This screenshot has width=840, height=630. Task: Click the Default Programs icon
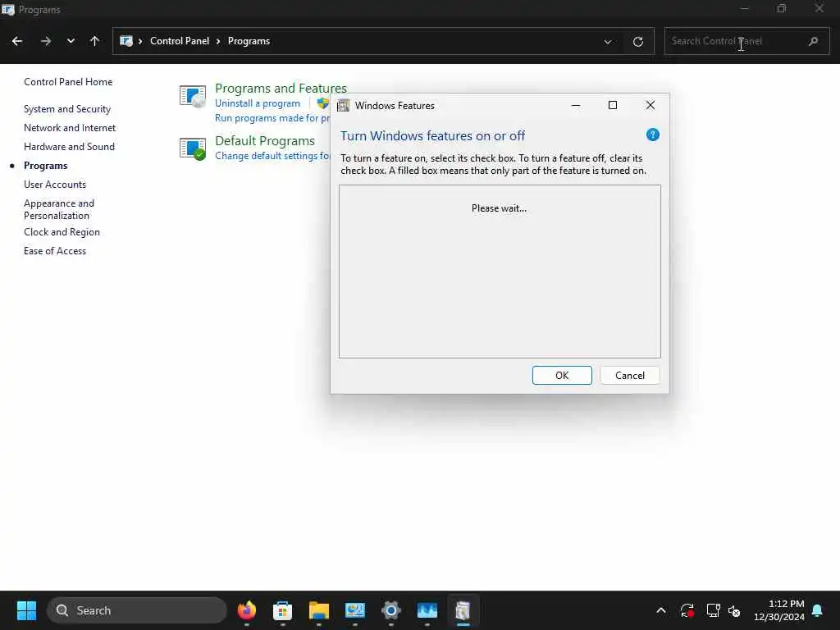pos(193,149)
